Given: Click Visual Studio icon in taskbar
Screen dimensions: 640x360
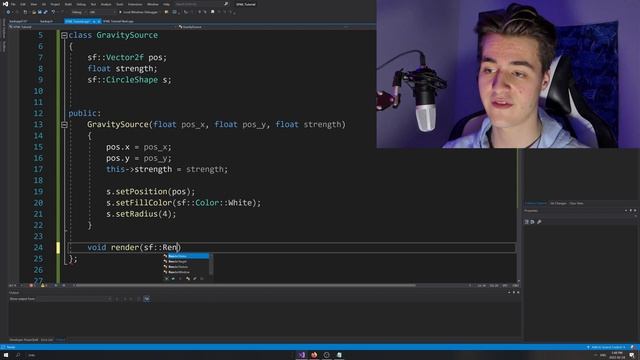Looking at the screenshot, I should click(301, 355).
